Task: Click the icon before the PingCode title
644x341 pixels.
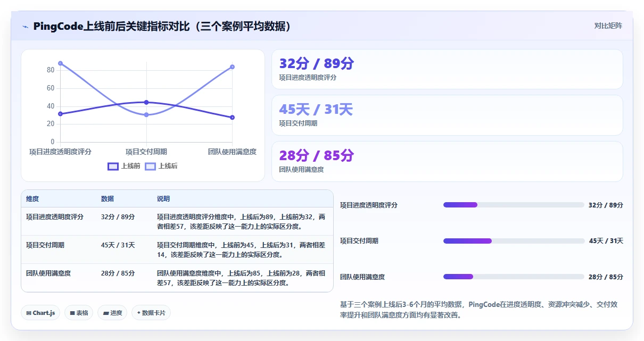Action: point(25,27)
